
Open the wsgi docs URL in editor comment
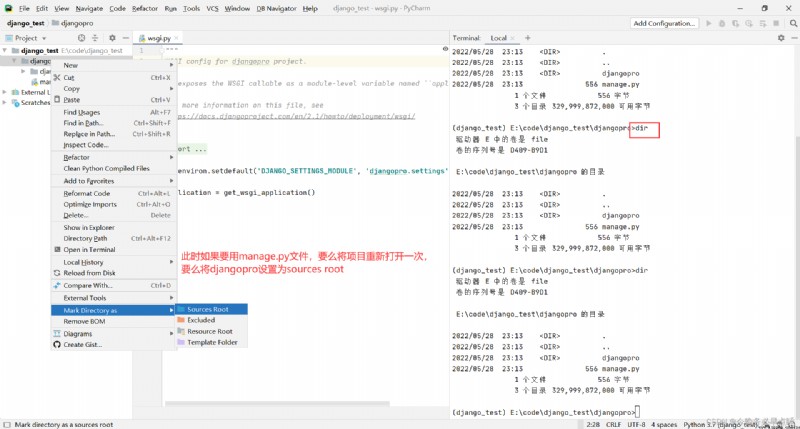[297, 116]
